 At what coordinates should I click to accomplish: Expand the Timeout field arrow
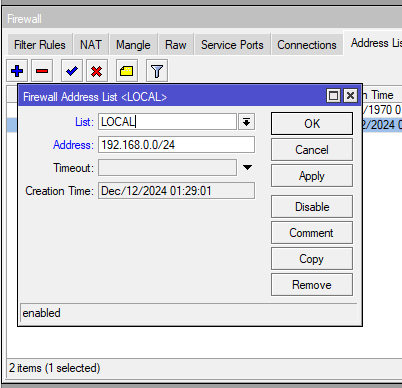pyautogui.click(x=247, y=167)
